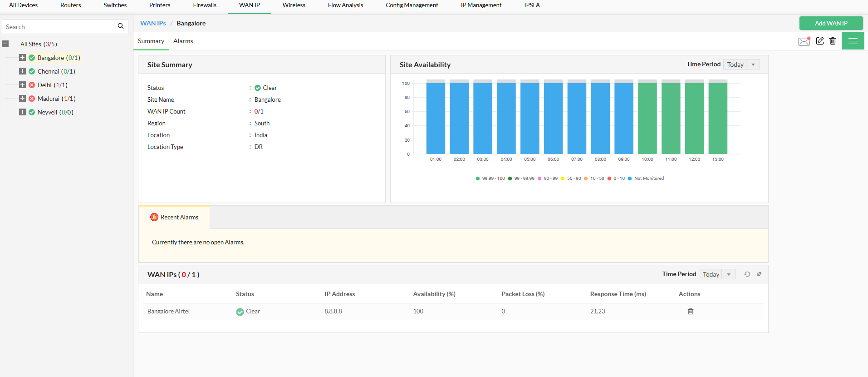This screenshot has height=377, width=868.
Task: Click the WAN IPs panel expand icon
Action: pos(759,274)
